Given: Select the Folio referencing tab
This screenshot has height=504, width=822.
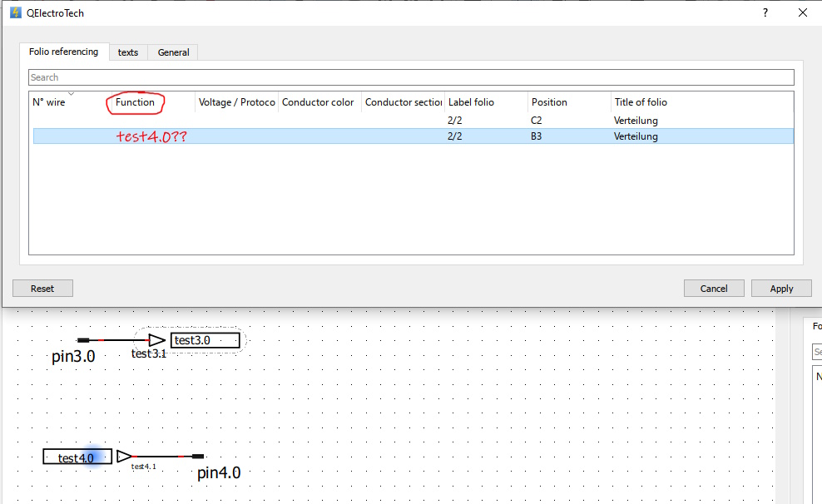Looking at the screenshot, I should [x=63, y=52].
